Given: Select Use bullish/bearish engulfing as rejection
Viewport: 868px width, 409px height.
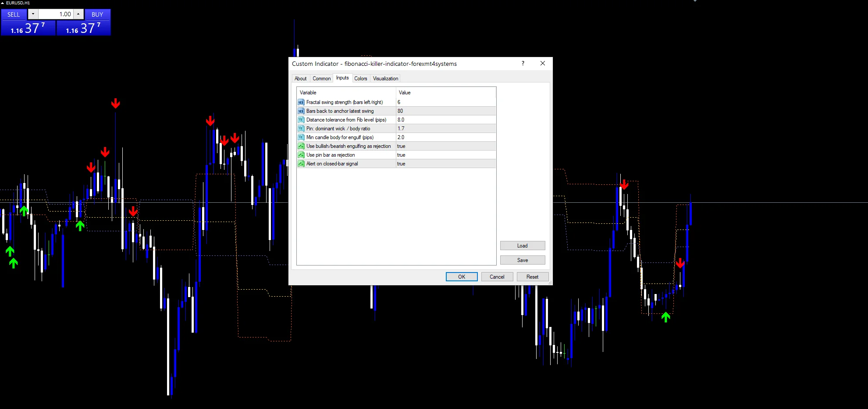Looking at the screenshot, I should click(349, 146).
